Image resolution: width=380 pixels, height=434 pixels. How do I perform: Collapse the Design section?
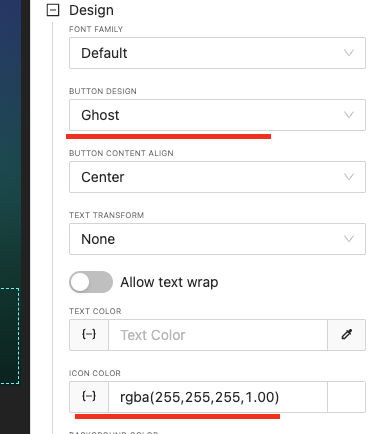[x=53, y=10]
